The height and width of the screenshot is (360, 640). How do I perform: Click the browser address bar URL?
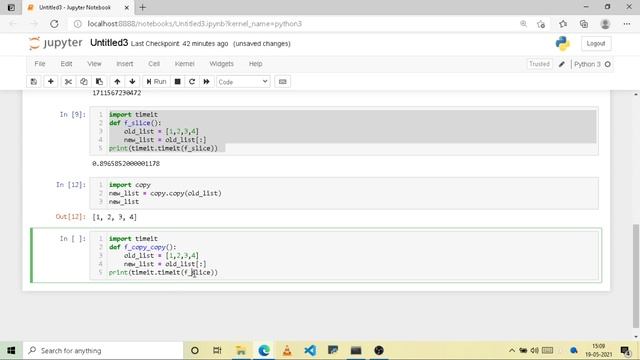[195, 24]
